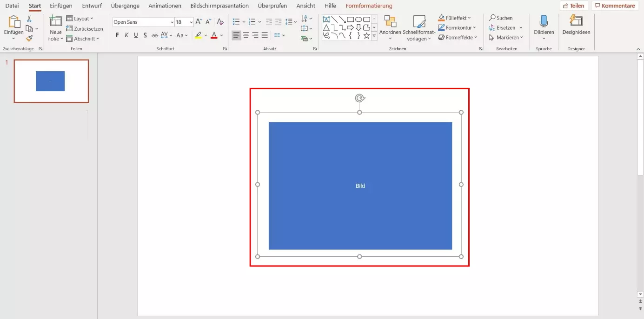The image size is (644, 319).
Task: Open the Open Sans font name dropdown
Action: [x=172, y=22]
